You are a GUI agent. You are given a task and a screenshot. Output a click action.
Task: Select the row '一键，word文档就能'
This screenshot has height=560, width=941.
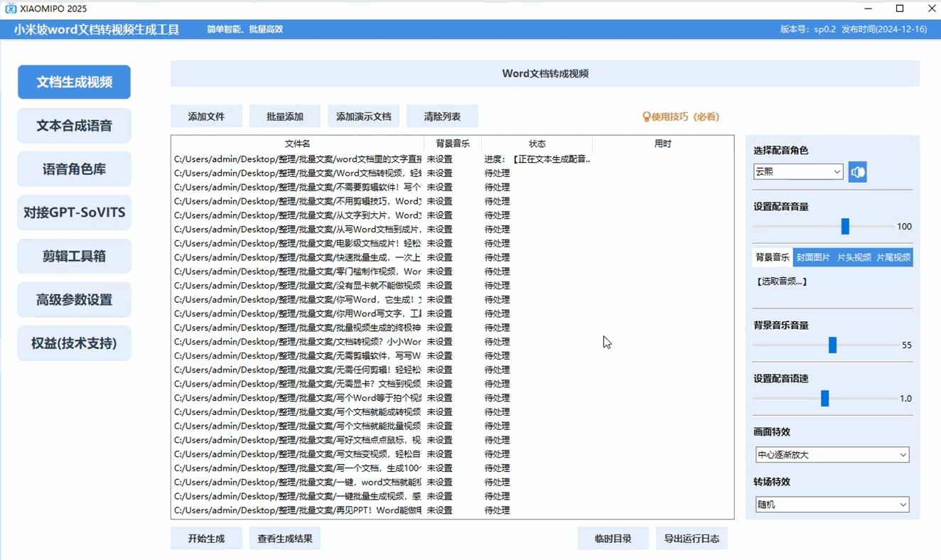tap(452, 483)
